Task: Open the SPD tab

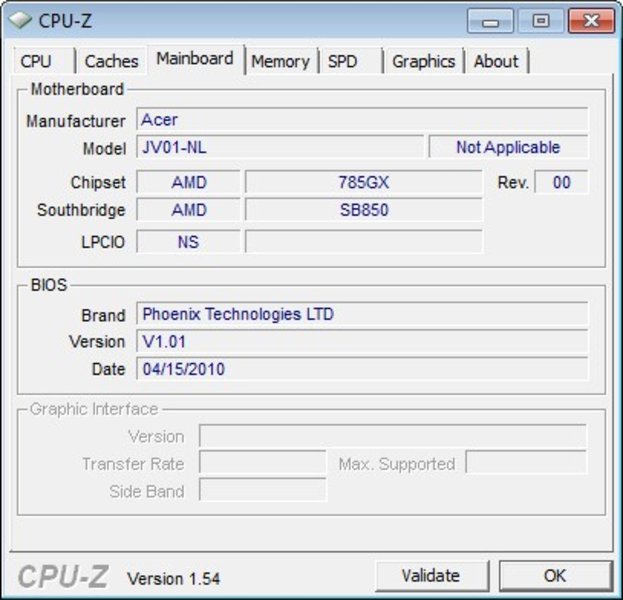Action: pyautogui.click(x=350, y=61)
